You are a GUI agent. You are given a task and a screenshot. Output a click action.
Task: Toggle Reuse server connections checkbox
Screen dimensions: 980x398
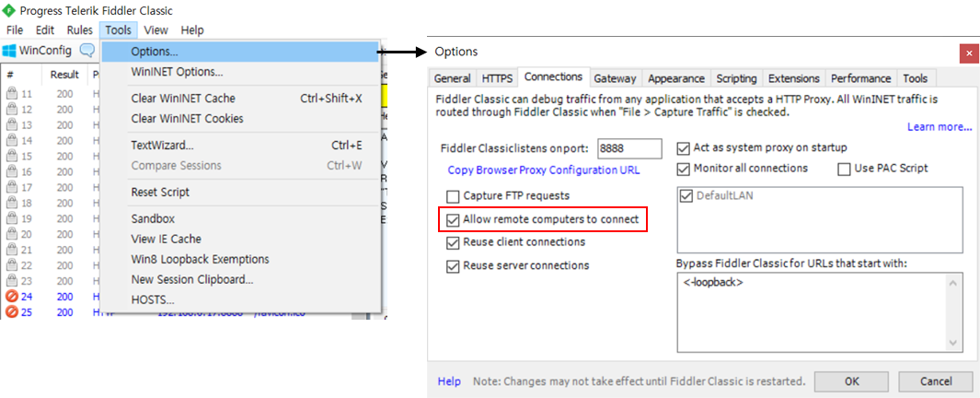coord(453,266)
